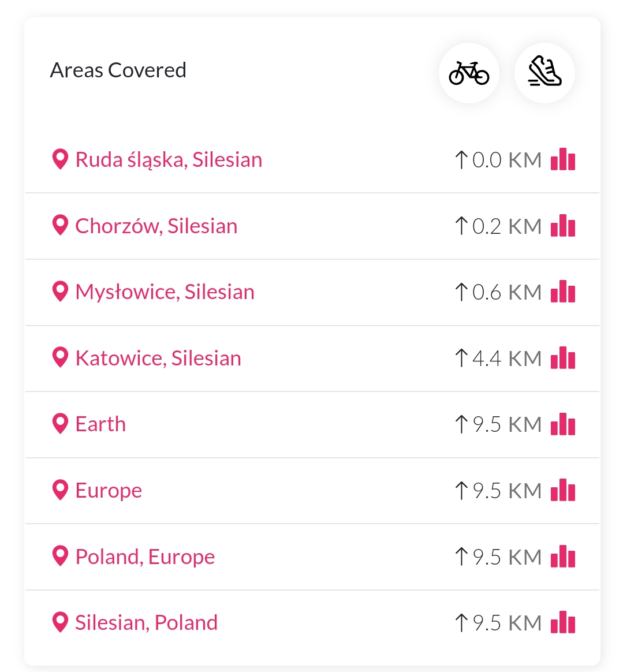623x672 pixels.
Task: Open bar chart stats for Silesian, Poland
Action: click(x=562, y=622)
